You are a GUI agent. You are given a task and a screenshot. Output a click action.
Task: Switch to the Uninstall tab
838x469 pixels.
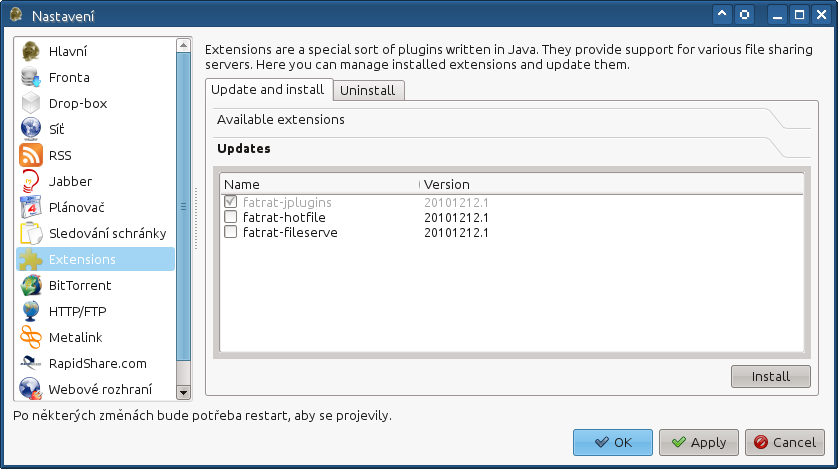[368, 91]
